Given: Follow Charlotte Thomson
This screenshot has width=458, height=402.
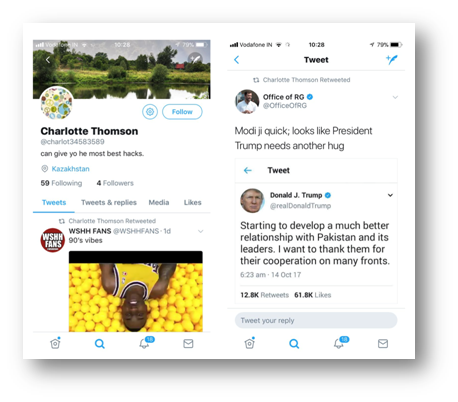Looking at the screenshot, I should click(x=182, y=112).
